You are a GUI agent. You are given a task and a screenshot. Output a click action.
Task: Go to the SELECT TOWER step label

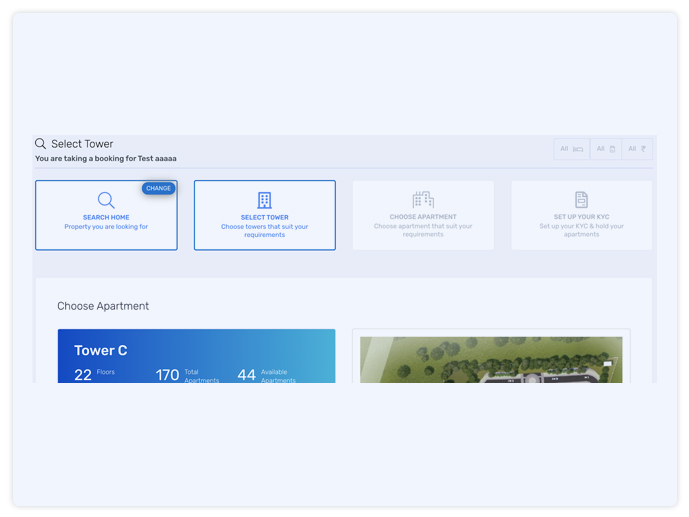click(x=265, y=217)
